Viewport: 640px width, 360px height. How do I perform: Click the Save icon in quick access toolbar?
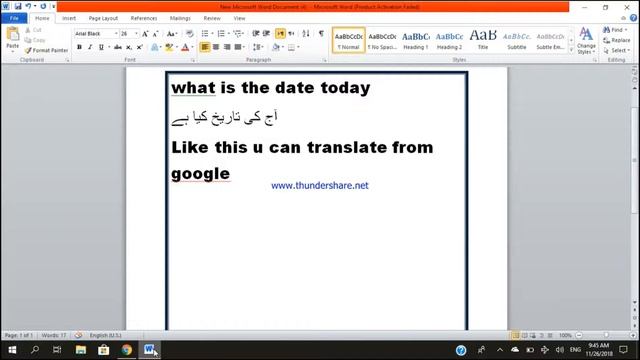tap(18, 7)
